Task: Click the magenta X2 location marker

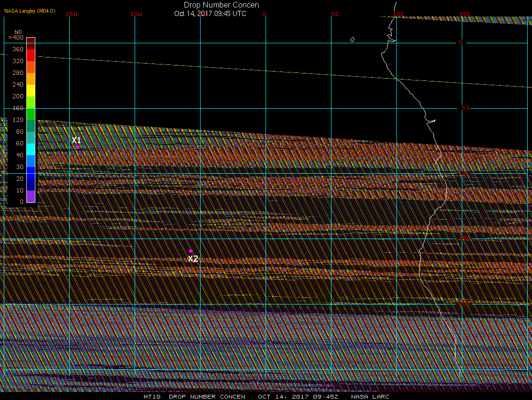Action: tap(191, 251)
